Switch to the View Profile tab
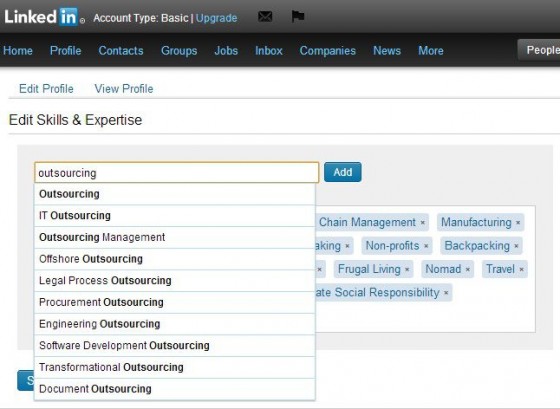This screenshot has height=409, width=560. tap(124, 89)
